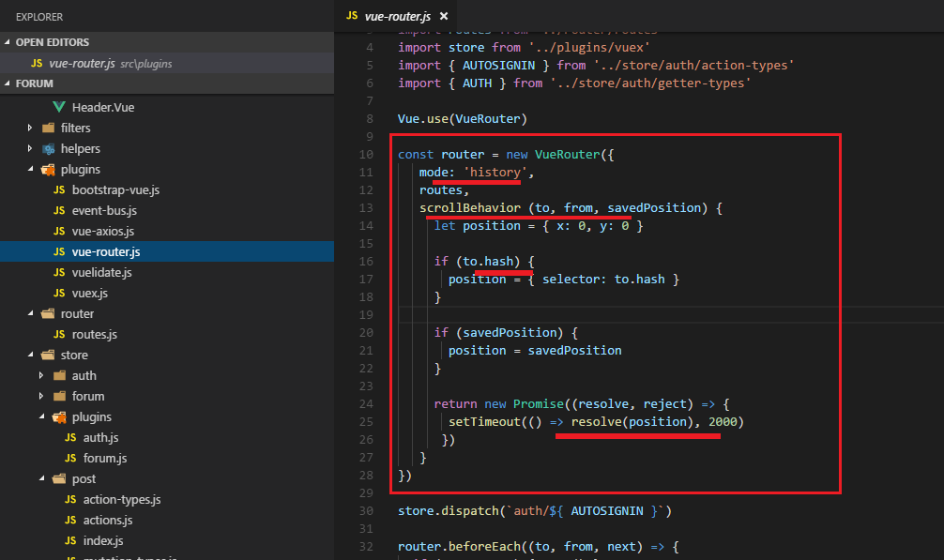Open index.js file
This screenshot has width=944, height=560.
click(103, 540)
